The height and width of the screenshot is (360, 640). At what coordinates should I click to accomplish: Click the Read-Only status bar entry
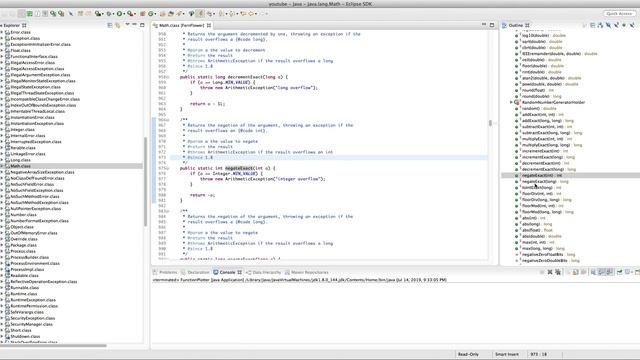[x=468, y=354]
